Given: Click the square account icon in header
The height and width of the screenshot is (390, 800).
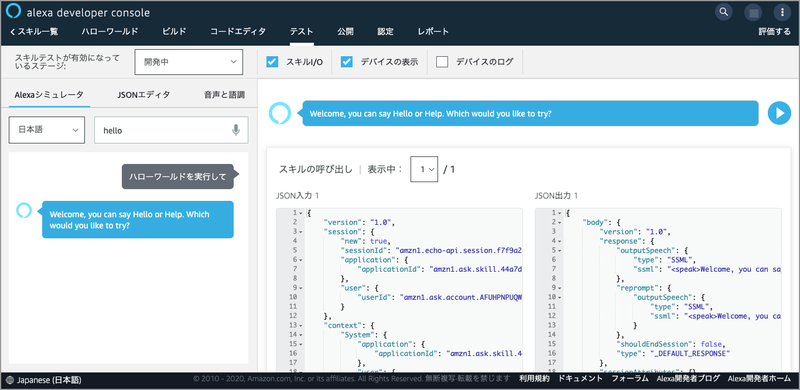Looking at the screenshot, I should 753,12.
